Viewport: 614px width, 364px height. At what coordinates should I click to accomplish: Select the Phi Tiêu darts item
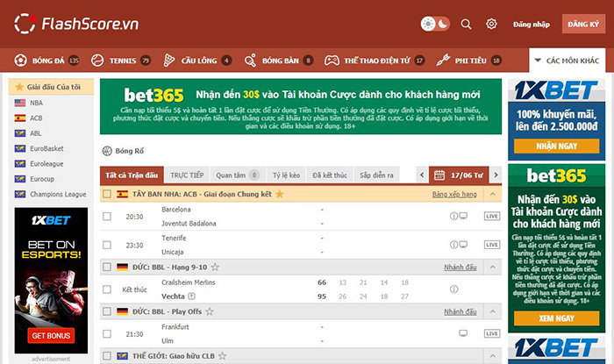tap(468, 61)
